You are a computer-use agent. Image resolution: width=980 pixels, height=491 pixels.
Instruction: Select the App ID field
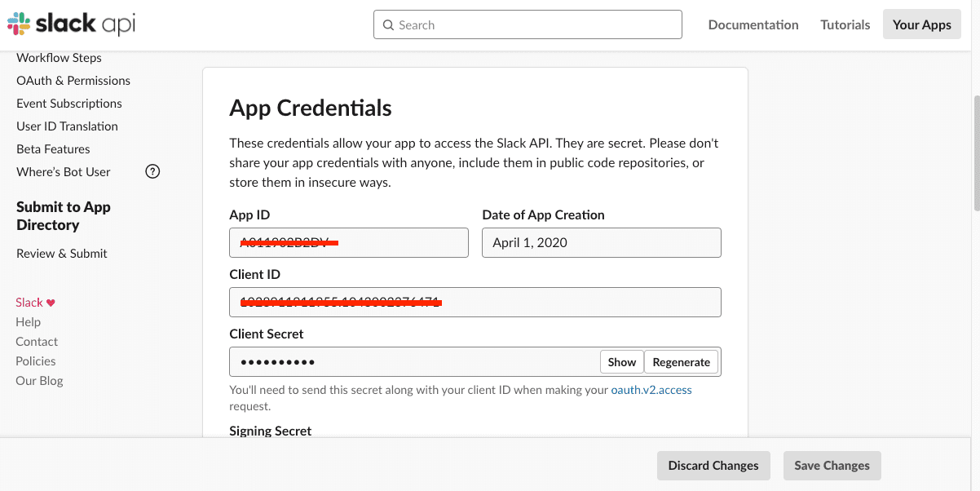(349, 243)
